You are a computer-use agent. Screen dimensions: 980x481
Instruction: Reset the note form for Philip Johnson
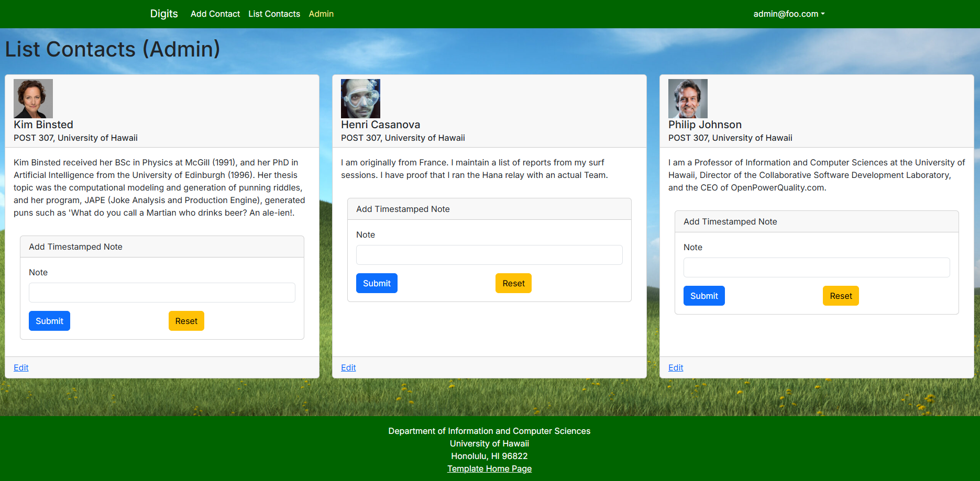pos(841,296)
